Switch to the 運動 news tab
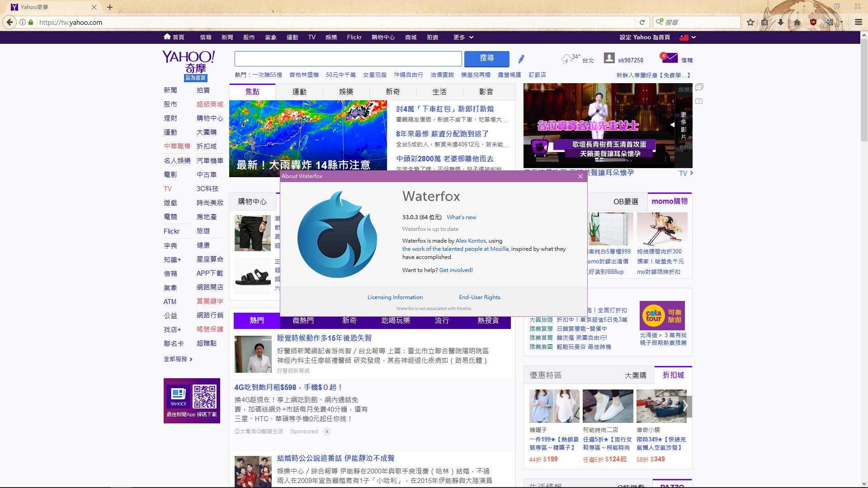Viewport: 868px width, 488px height. (299, 92)
